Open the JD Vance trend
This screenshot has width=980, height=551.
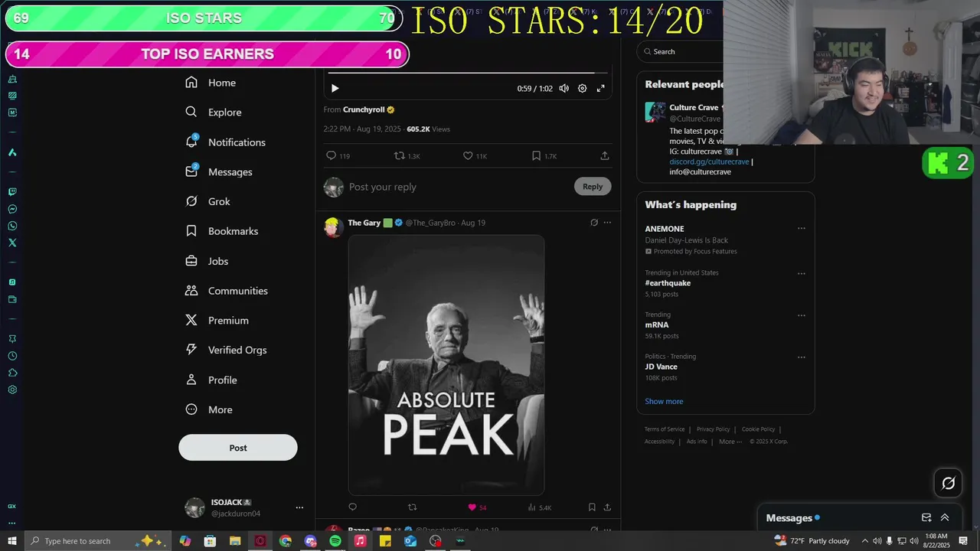pos(661,367)
